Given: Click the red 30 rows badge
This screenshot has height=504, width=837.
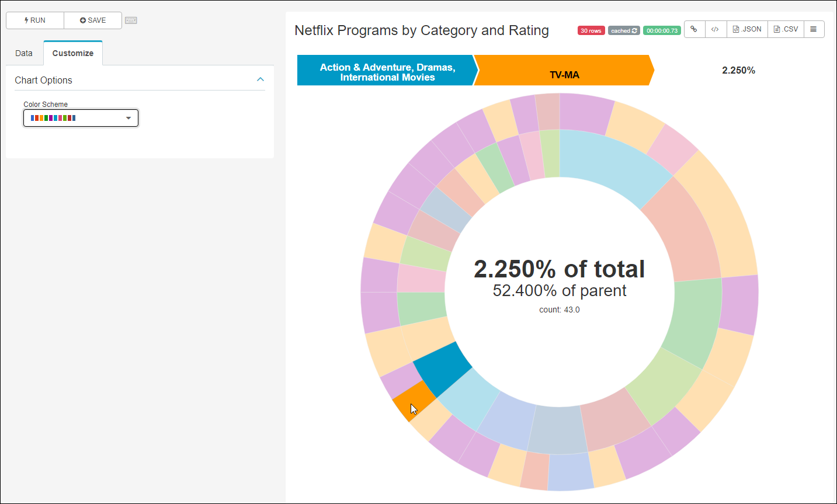Looking at the screenshot, I should tap(591, 31).
